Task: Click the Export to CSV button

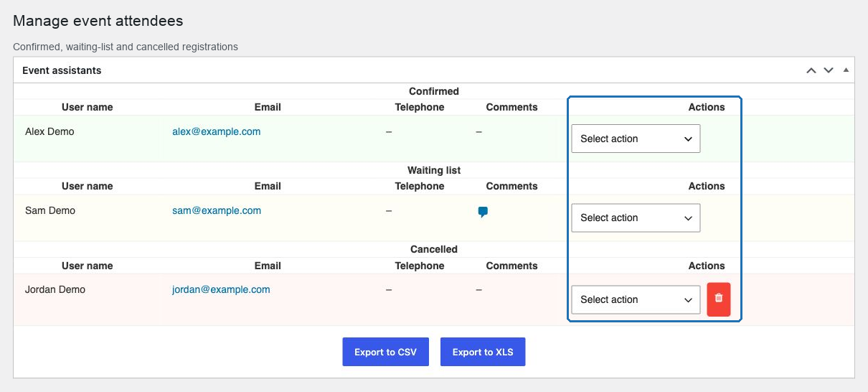Action: [x=386, y=352]
